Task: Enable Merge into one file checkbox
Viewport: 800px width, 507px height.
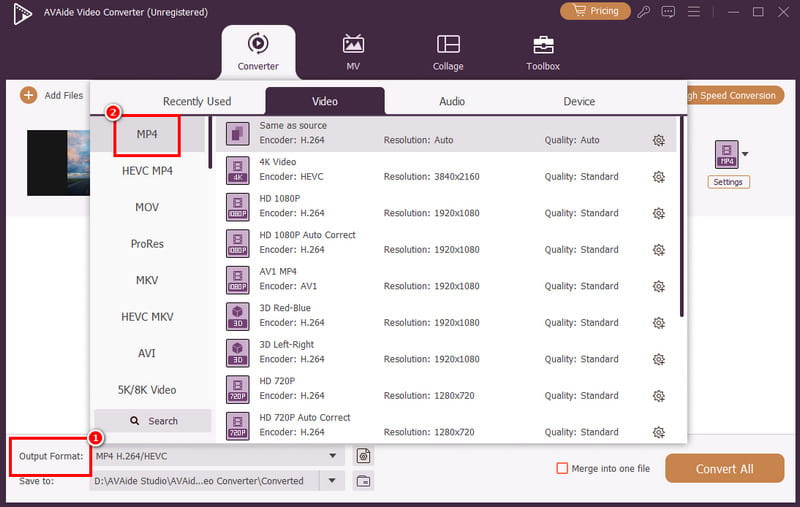Action: [x=562, y=468]
